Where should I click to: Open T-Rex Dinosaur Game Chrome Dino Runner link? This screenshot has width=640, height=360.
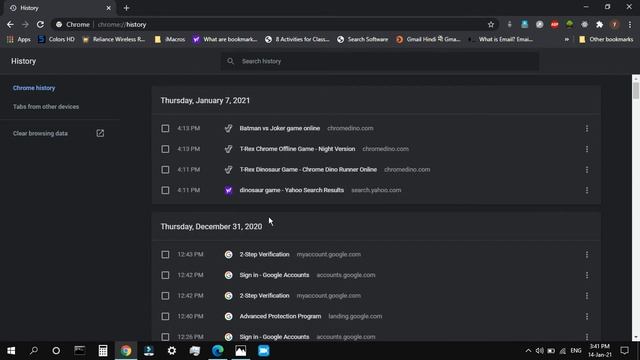[308, 169]
